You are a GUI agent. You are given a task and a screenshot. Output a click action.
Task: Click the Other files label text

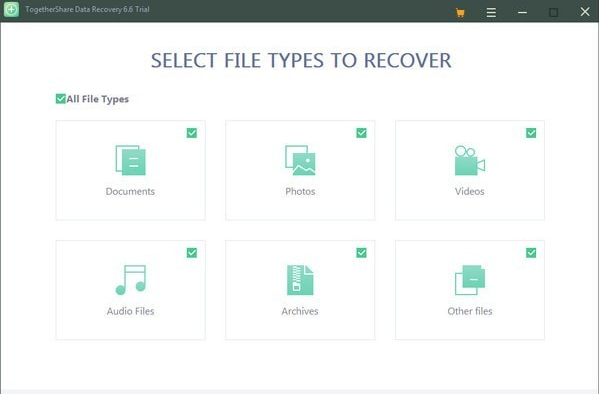(470, 311)
